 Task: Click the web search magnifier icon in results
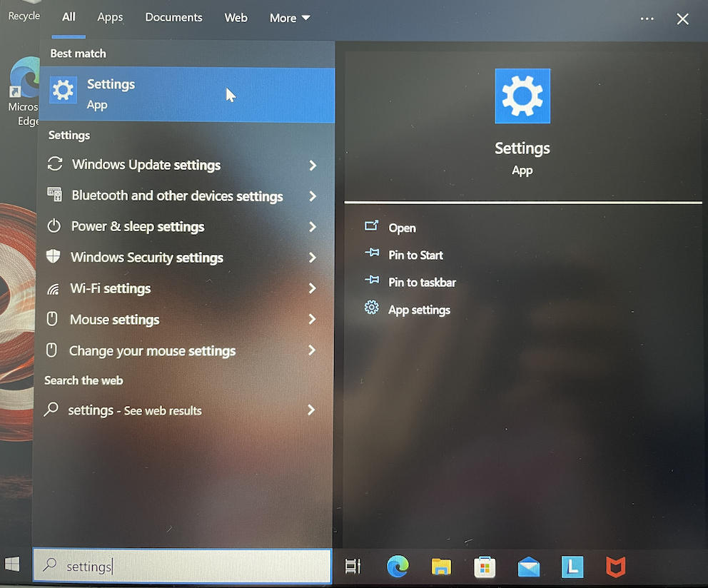(x=51, y=409)
